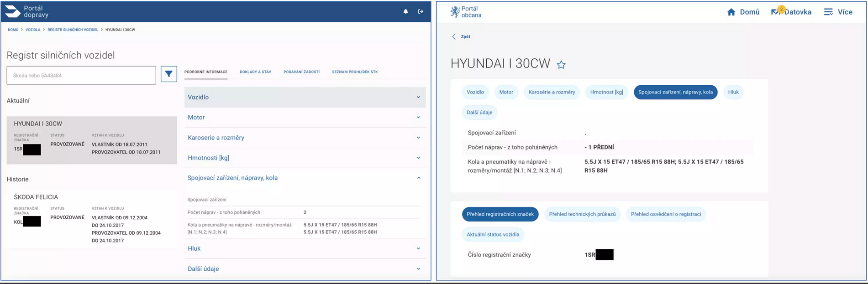This screenshot has height=284, width=868.
Task: Expand Další údaje section
Action: click(305, 269)
